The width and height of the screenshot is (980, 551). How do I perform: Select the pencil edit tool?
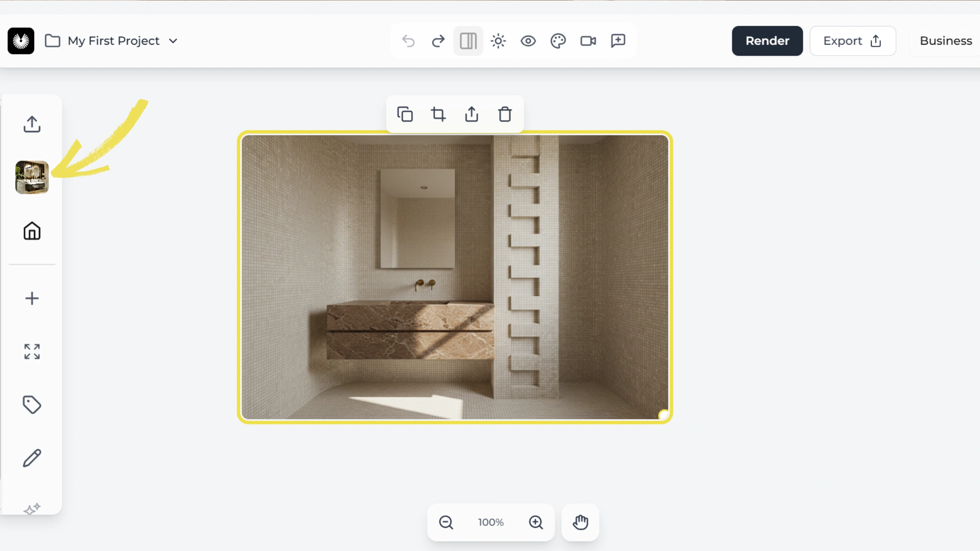coord(32,458)
